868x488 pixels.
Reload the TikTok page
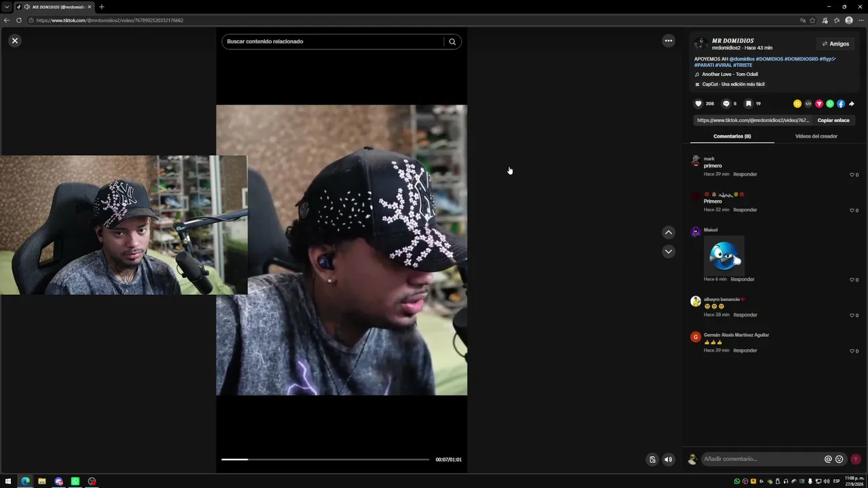pyautogui.click(x=19, y=20)
